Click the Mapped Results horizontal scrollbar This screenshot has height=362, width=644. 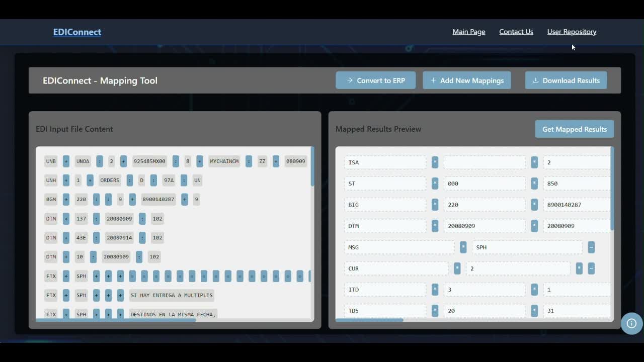pyautogui.click(x=369, y=320)
